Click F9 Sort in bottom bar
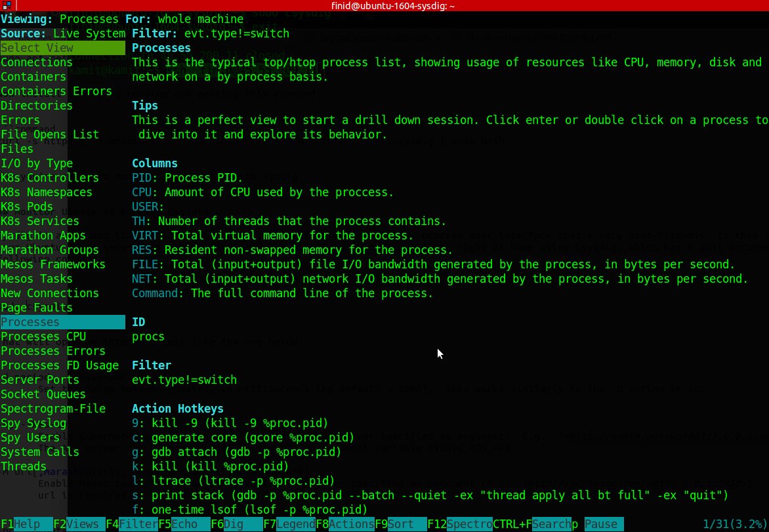Screen dimensions: 769x532 click(x=401, y=524)
